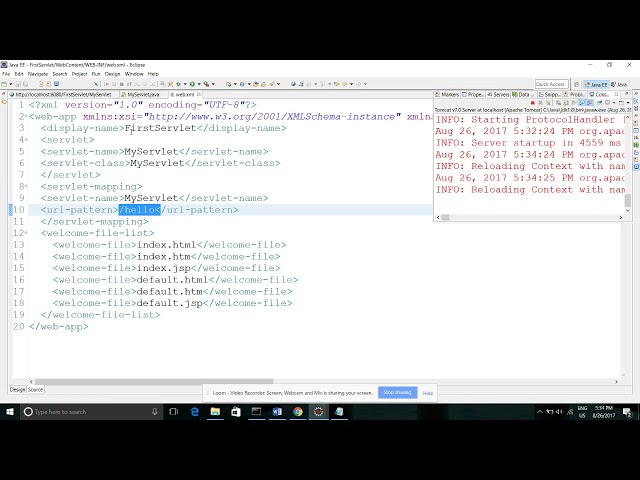Toggle the Scroll Lock console icon
The image size is (640, 480).
pyautogui.click(x=567, y=103)
